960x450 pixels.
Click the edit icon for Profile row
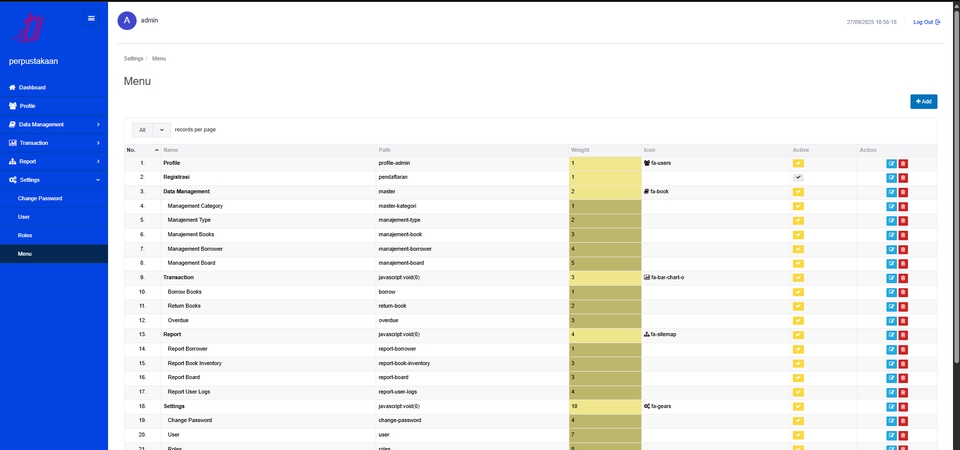(x=891, y=163)
